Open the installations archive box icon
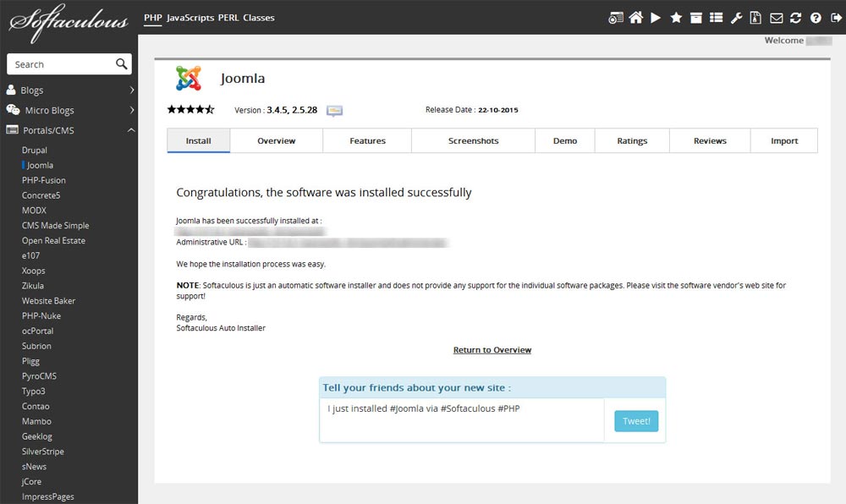 tap(696, 18)
